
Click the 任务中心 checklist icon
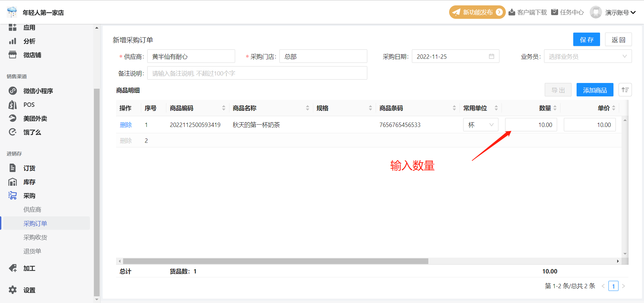point(555,12)
